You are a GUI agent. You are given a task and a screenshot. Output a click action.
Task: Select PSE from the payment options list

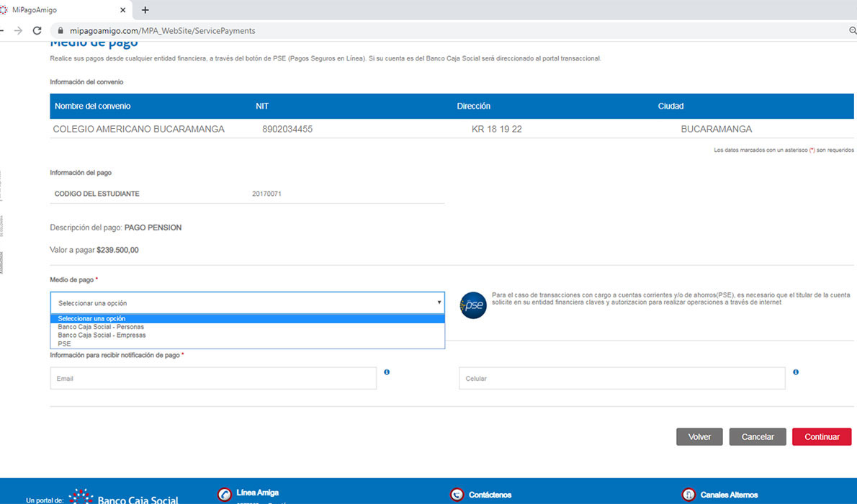pyautogui.click(x=65, y=344)
